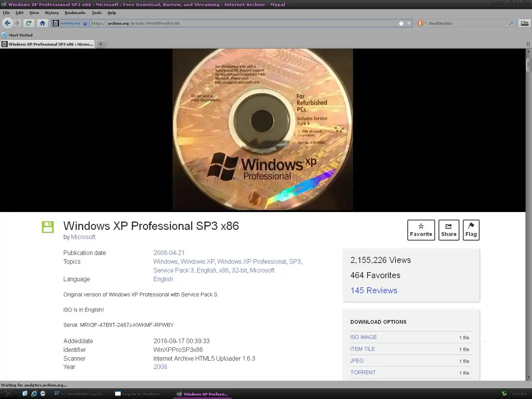Click the archive.org site identity icon
532x399 pixels.
[56, 23]
